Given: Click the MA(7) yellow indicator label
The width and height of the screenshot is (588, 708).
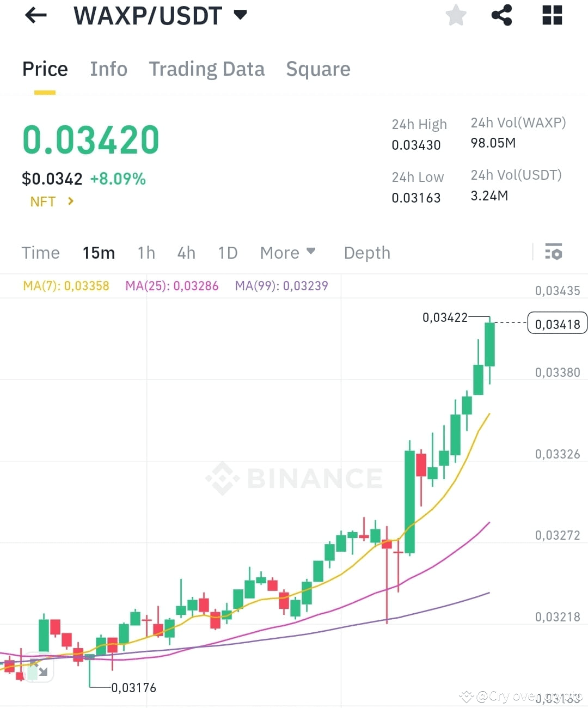Looking at the screenshot, I should (66, 286).
